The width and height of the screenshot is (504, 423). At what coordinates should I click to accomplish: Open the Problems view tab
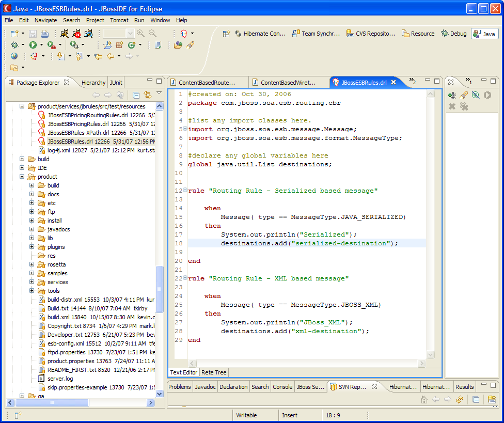click(x=179, y=387)
